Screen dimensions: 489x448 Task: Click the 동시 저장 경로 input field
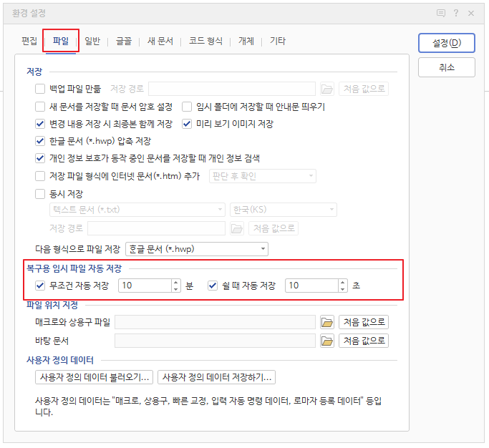[156, 228]
